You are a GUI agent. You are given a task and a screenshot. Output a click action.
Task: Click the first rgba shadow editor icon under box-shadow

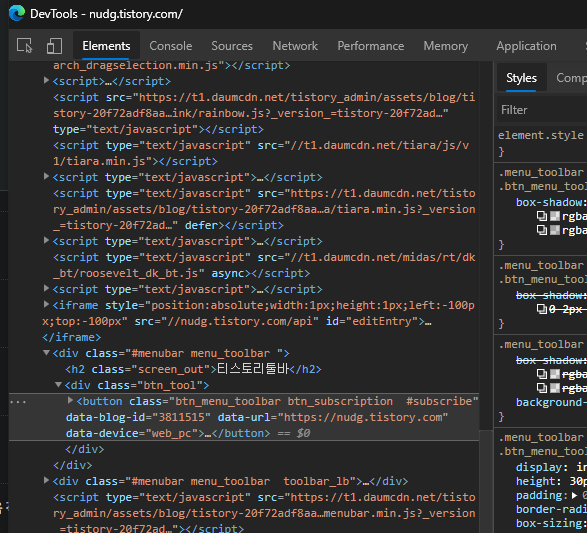point(542,216)
